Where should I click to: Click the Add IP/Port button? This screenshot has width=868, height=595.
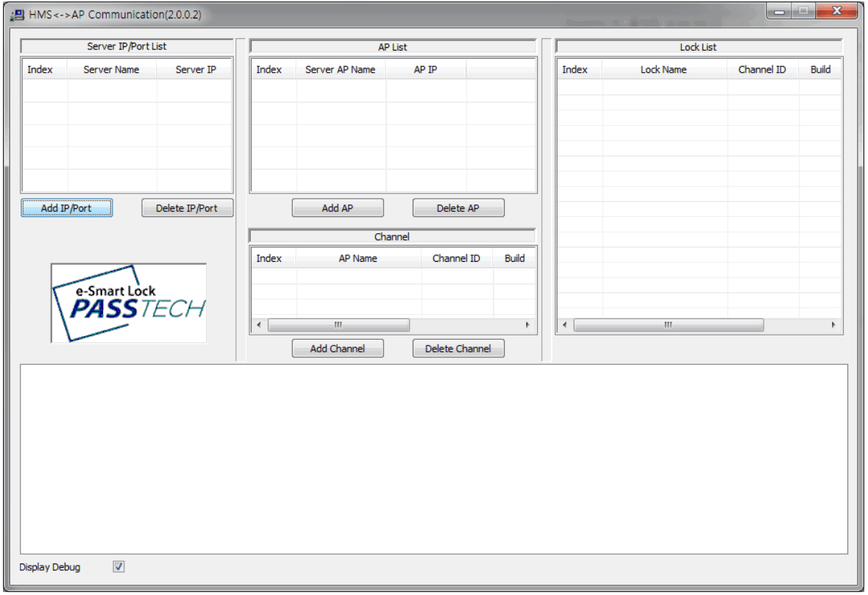coord(66,207)
